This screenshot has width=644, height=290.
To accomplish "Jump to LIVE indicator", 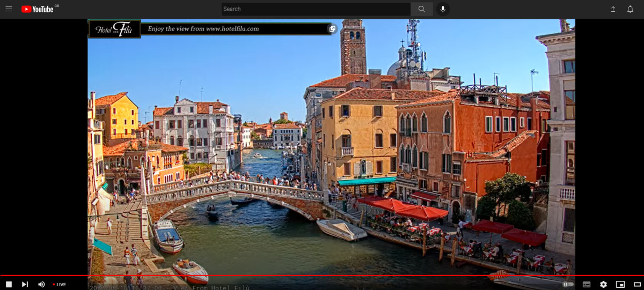I will [x=60, y=285].
